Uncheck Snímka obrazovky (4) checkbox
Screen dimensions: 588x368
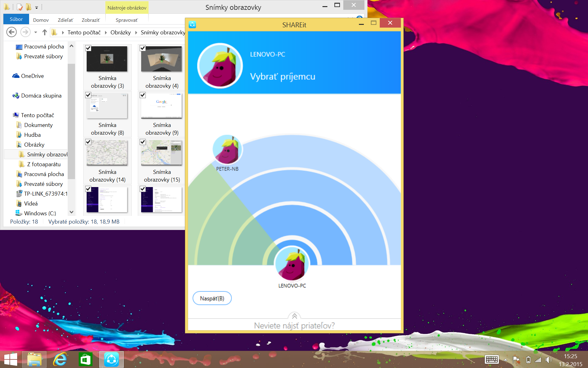tap(143, 48)
